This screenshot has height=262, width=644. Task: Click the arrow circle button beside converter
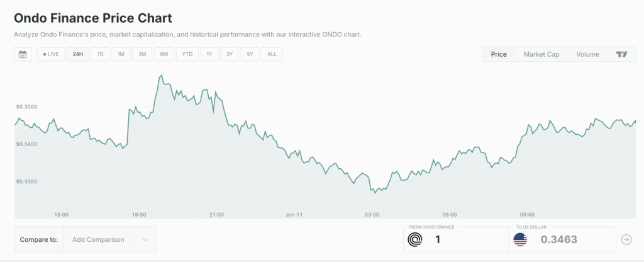pyautogui.click(x=626, y=239)
